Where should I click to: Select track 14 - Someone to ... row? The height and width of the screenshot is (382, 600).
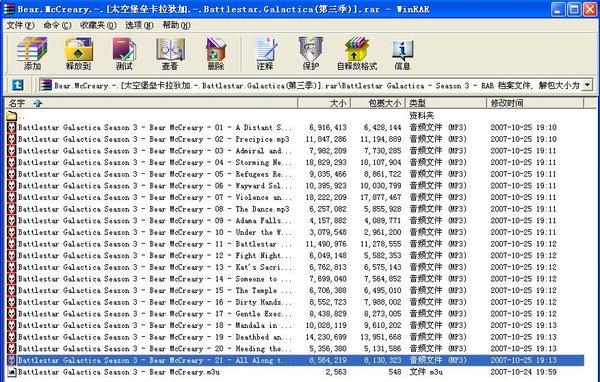coord(295,279)
